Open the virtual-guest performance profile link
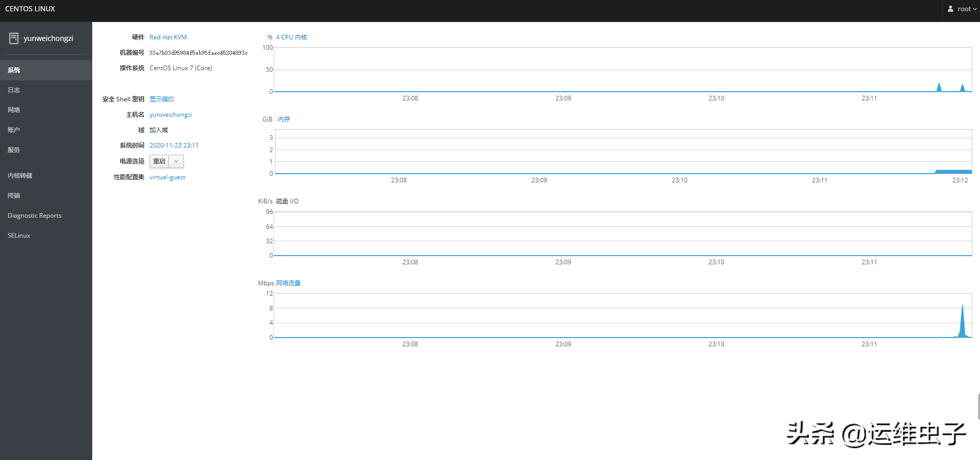 [167, 177]
